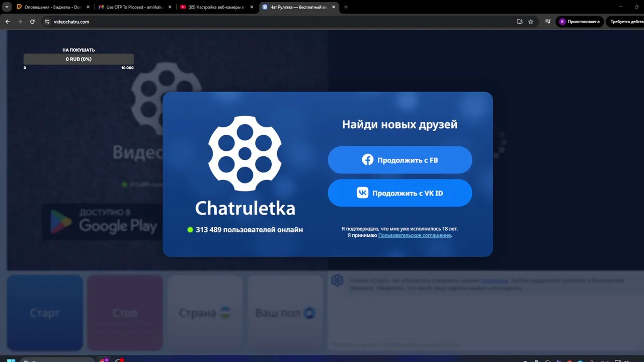Open the Пользовательское соглашение link
The height and width of the screenshot is (362, 644).
tap(415, 235)
